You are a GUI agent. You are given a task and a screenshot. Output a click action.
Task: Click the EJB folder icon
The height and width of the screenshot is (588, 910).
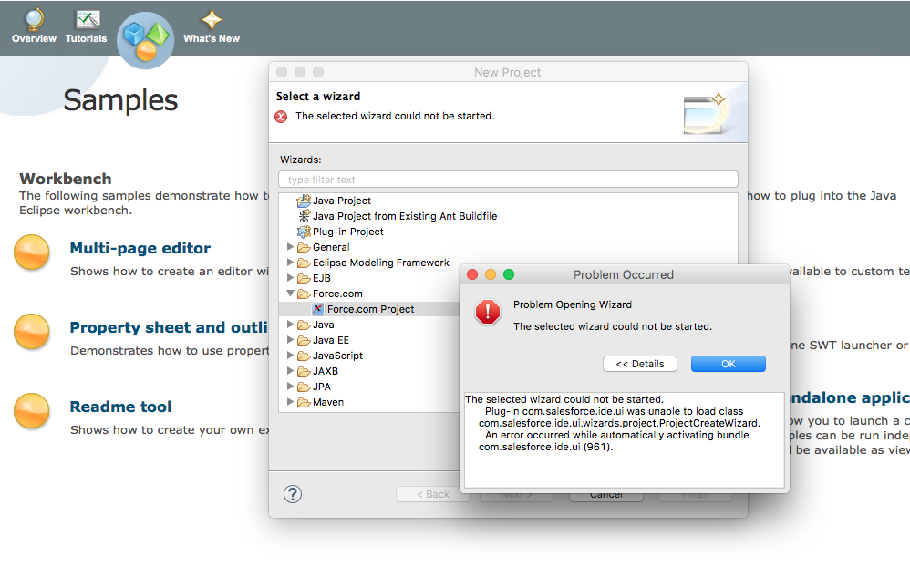[x=304, y=278]
